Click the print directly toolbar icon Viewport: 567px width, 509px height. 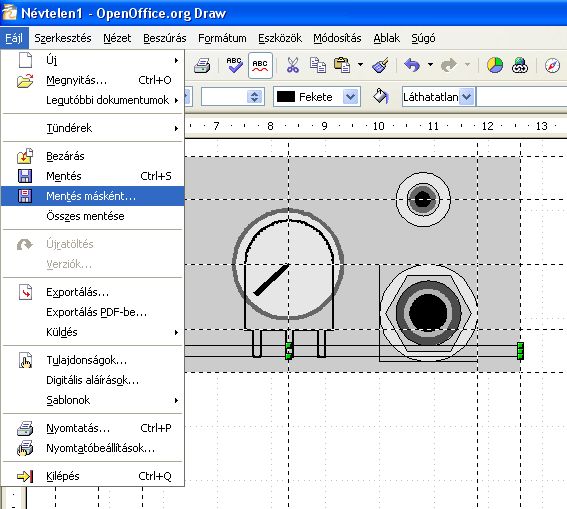coord(202,65)
